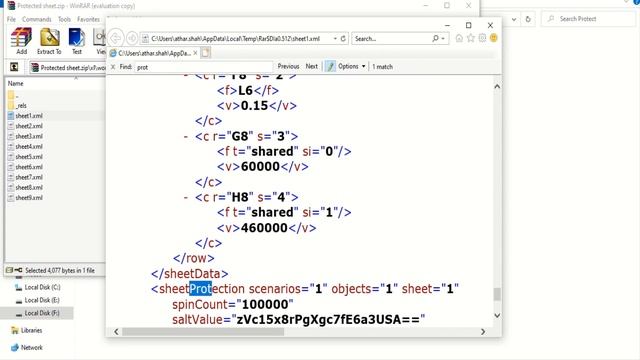This screenshot has height=360, width=640.
Task: Collapse the G8 cell XML node
Action: coord(186,136)
